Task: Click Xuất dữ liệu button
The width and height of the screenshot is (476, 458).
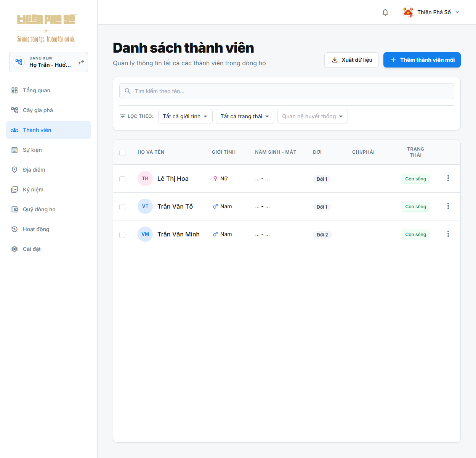Action: (351, 60)
